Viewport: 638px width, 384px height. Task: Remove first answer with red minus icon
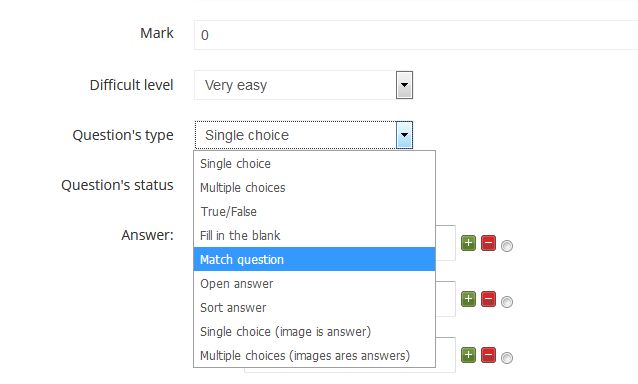488,243
